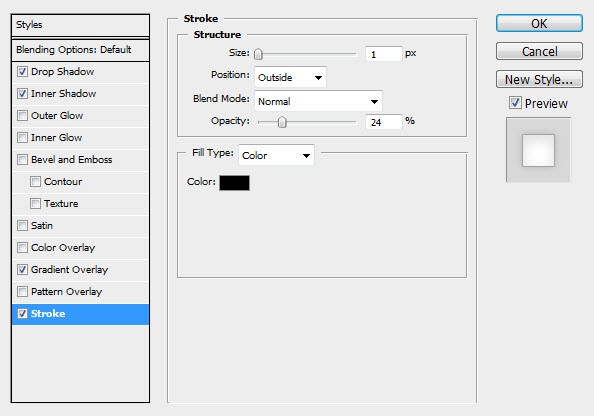The height and width of the screenshot is (416, 594).
Task: Select the Styles header item
Action: (x=80, y=25)
